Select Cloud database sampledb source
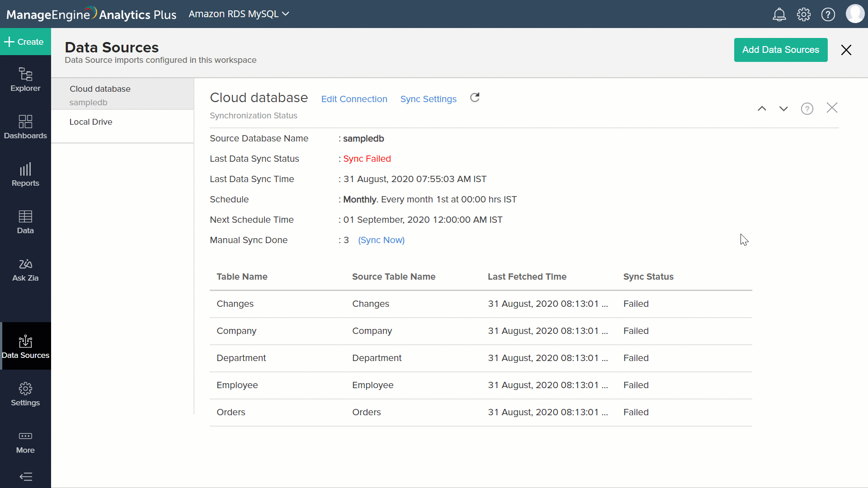Screen dimensions: 868x488 tap(100, 95)
